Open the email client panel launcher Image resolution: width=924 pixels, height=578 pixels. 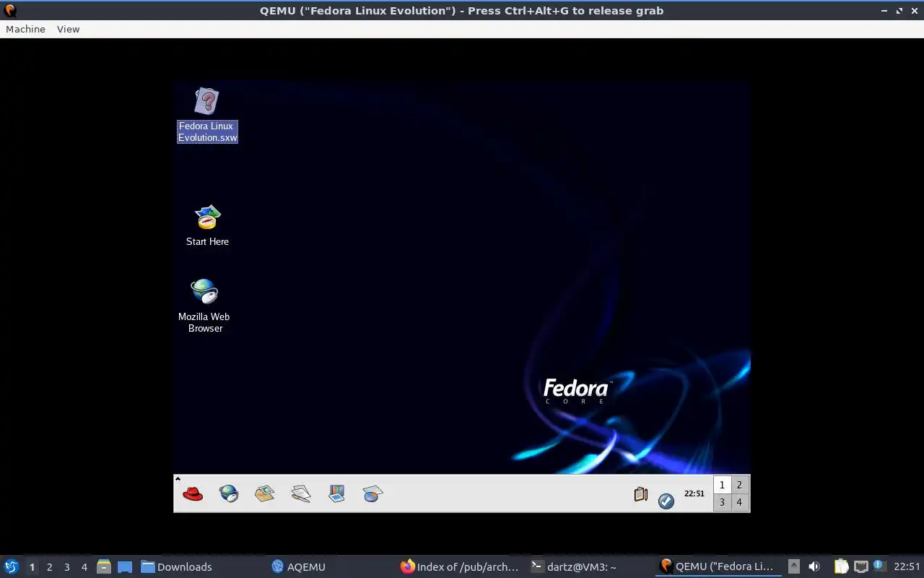(265, 494)
